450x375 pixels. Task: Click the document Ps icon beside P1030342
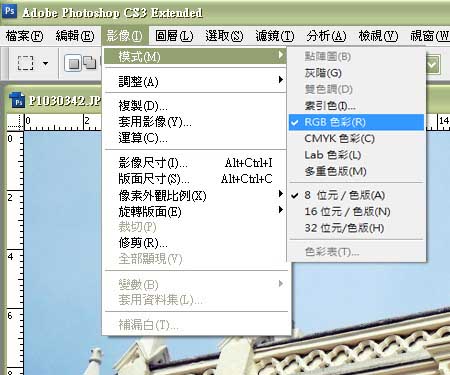point(17,100)
